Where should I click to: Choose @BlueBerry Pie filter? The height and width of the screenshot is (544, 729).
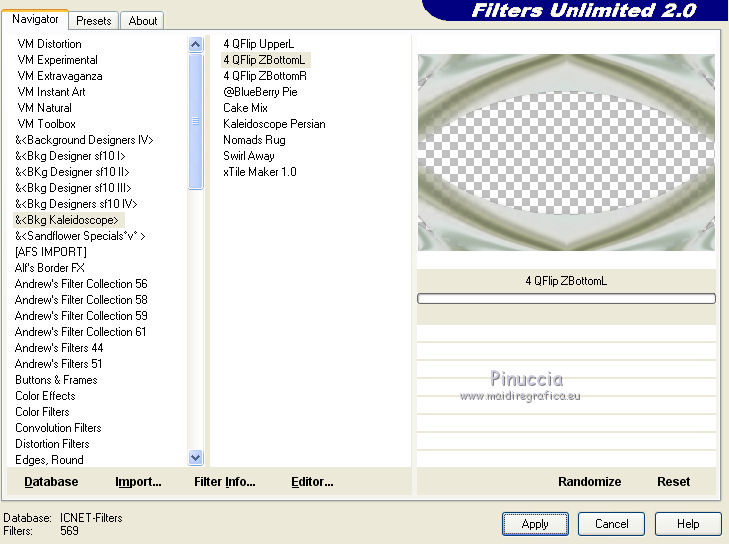click(x=260, y=92)
